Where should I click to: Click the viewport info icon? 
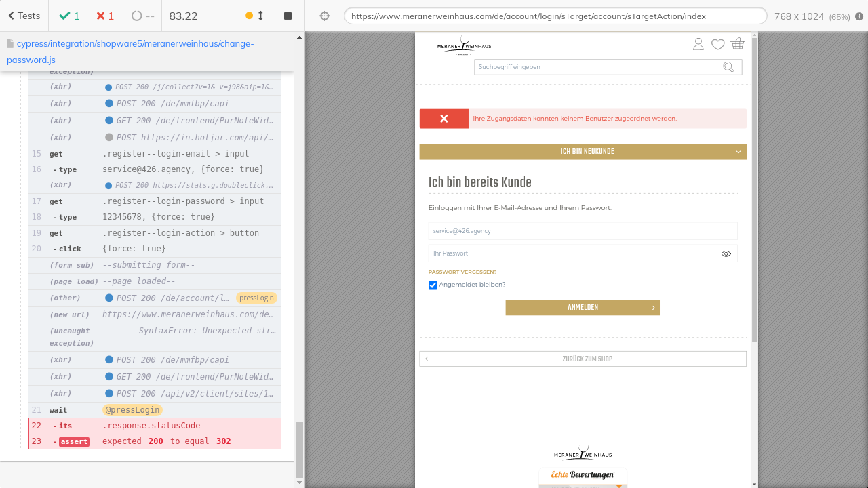click(x=859, y=16)
